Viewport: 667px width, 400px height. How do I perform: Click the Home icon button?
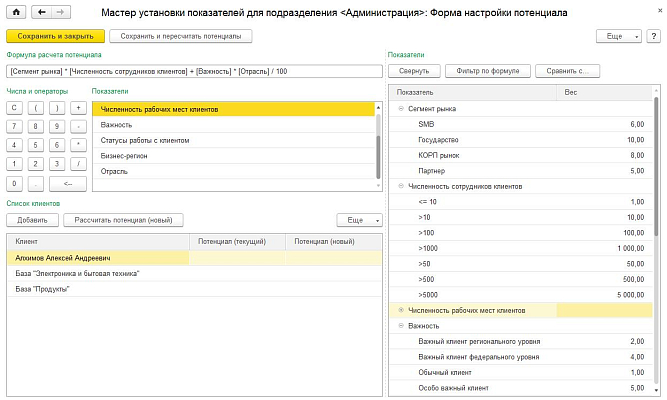point(17,12)
